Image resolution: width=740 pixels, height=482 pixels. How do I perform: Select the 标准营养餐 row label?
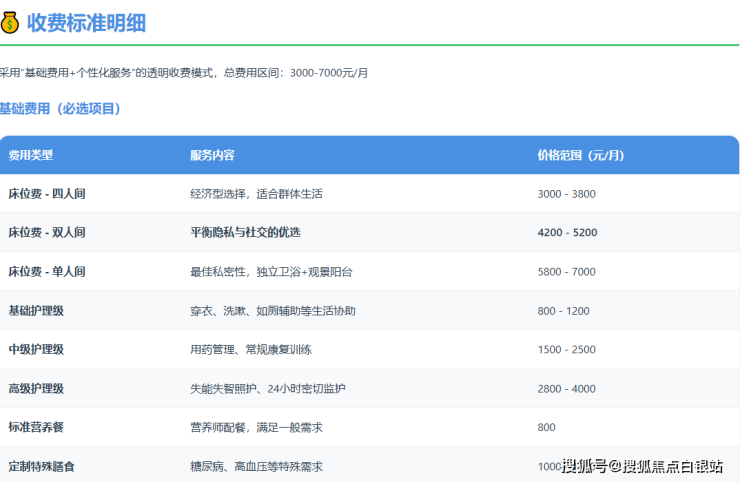(x=36, y=427)
